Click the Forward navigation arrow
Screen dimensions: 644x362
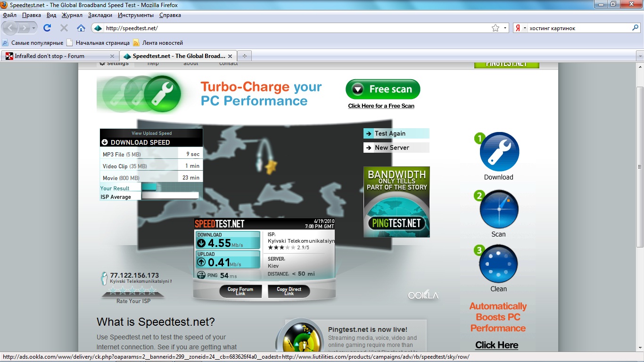pos(25,28)
